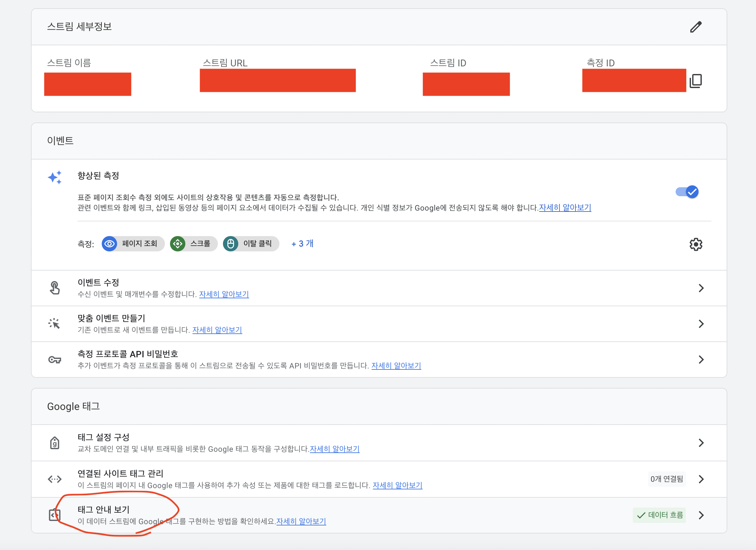The image size is (756, 550).
Task: Click the key icon for 측정 프로토콜 API 비밀번호
Action: pos(55,360)
